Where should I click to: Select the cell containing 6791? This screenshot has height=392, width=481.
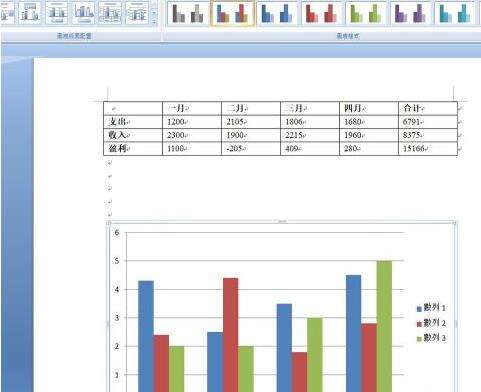428,122
